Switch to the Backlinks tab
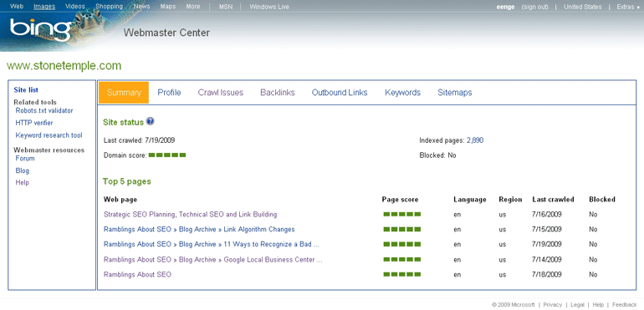 278,93
